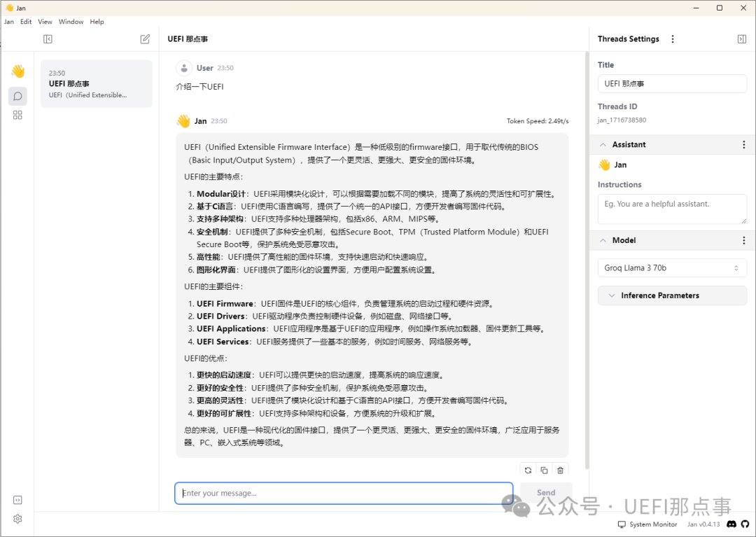Collapse the Model section
Screen dimensions: 756x537
tap(603, 240)
